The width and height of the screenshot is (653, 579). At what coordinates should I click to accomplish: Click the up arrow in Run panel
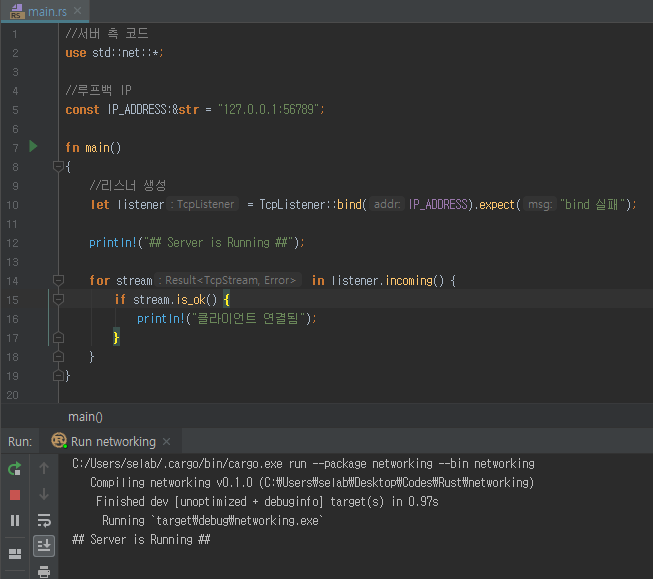44,468
